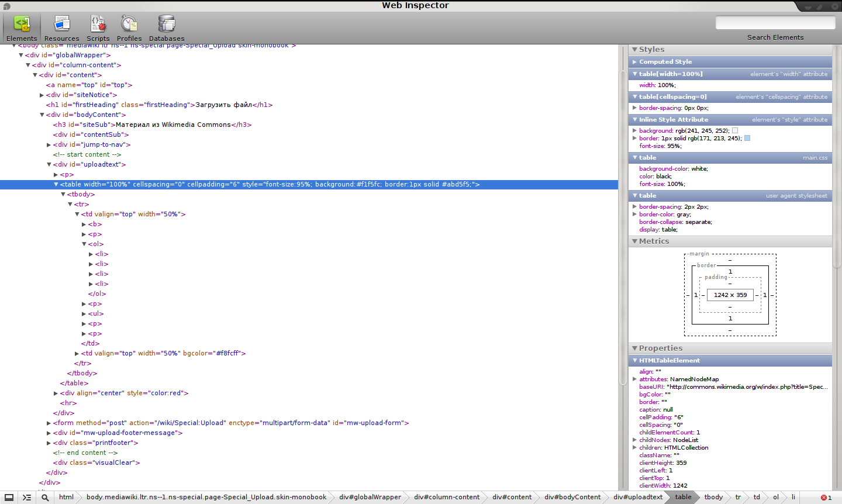Click the baseURI property value

[x=747, y=386]
